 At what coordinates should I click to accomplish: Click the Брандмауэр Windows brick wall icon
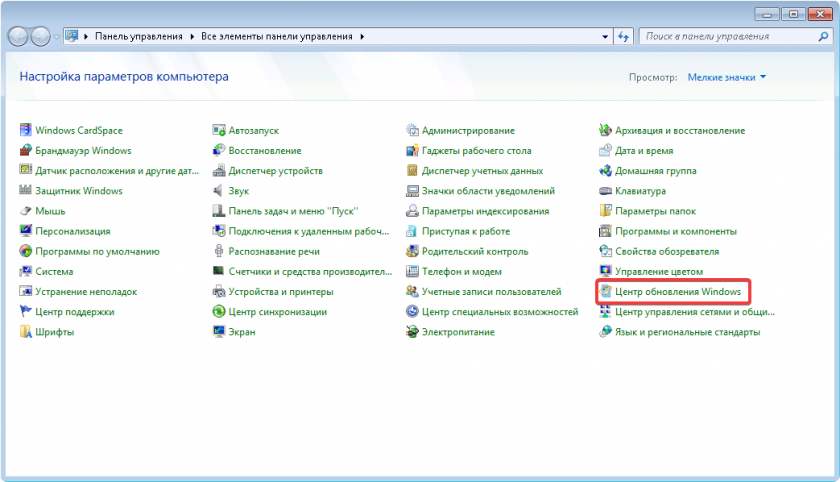tap(26, 151)
